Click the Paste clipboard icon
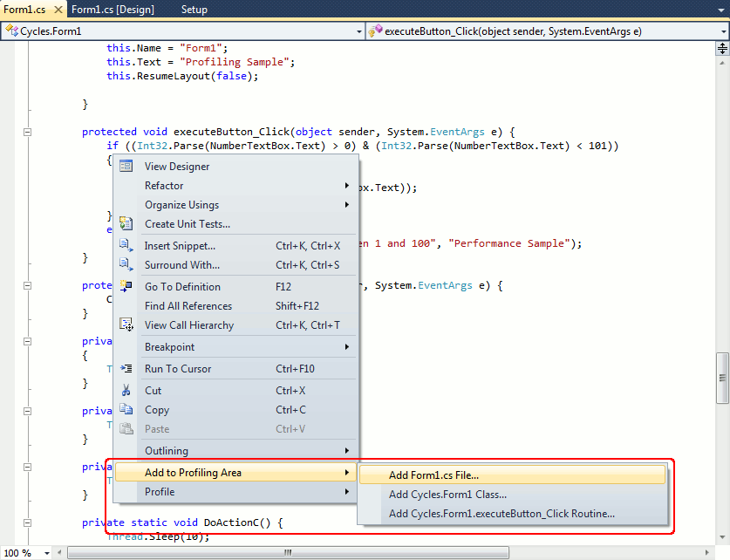730x560 pixels. coord(126,428)
